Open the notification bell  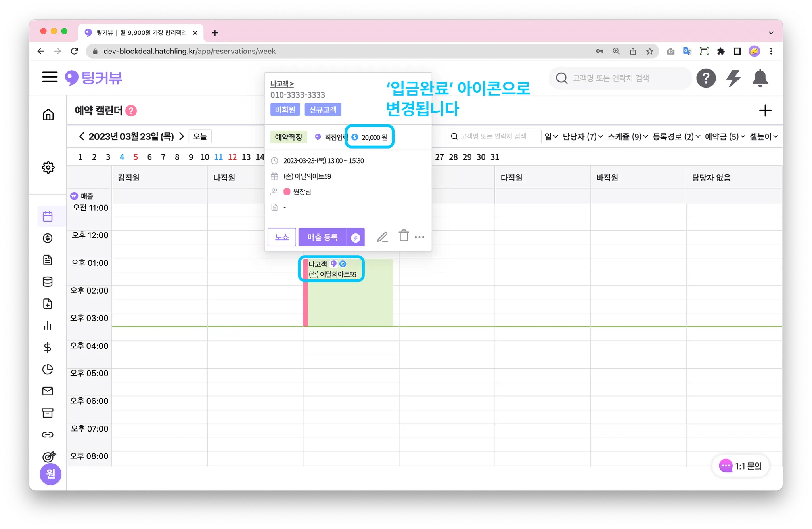(x=760, y=78)
